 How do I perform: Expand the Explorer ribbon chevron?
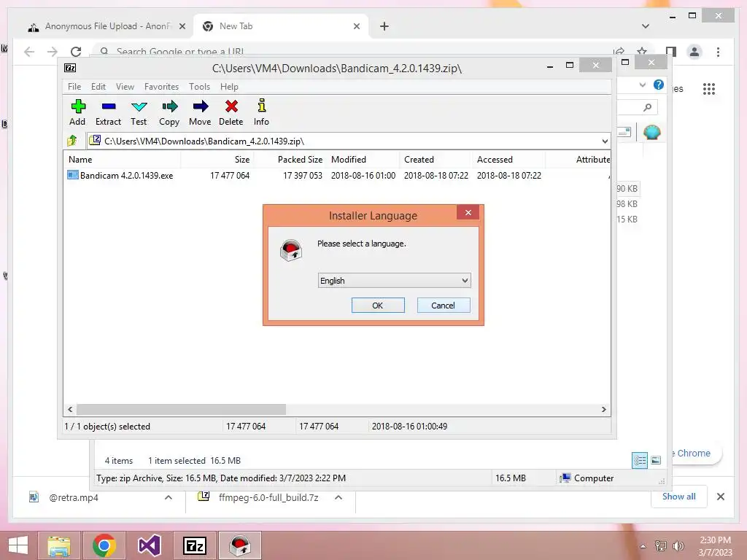[642, 85]
